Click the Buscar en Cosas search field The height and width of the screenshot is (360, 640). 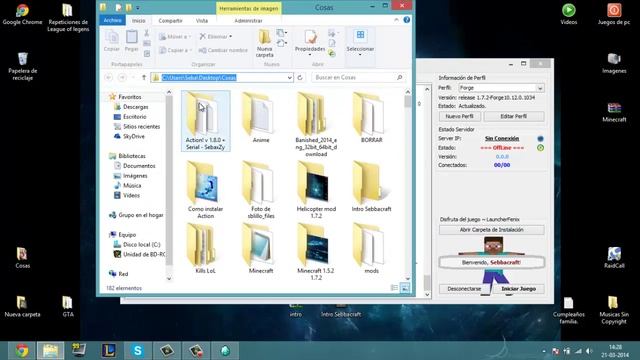coord(358,77)
